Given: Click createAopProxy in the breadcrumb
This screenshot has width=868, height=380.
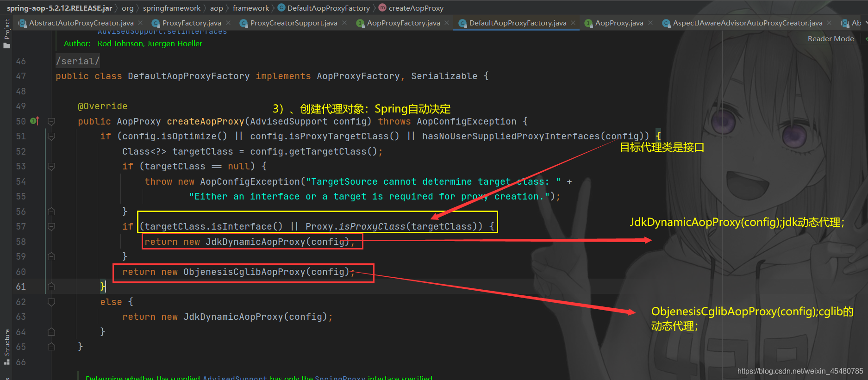Looking at the screenshot, I should (416, 8).
